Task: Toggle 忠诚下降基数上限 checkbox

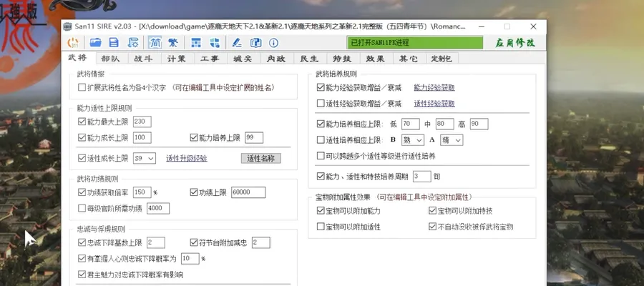Action: coord(82,242)
